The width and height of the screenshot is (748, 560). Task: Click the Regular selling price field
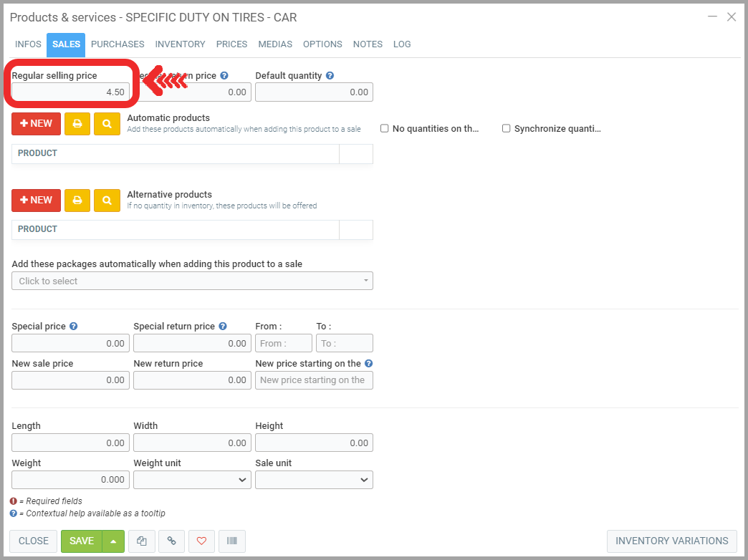70,92
